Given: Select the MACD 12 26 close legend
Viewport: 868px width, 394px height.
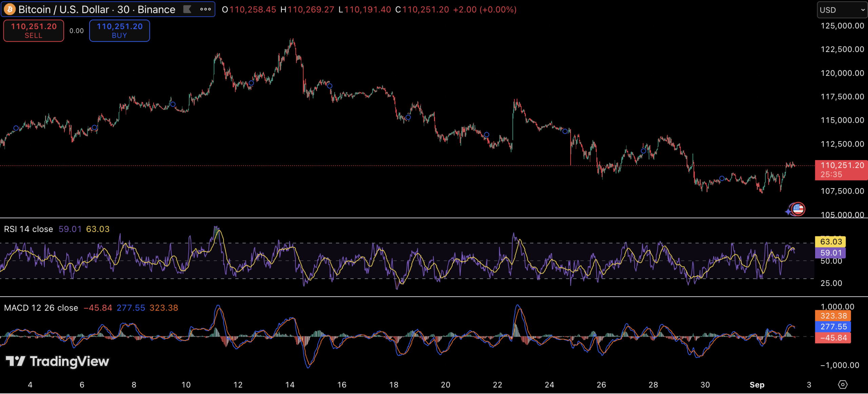Looking at the screenshot, I should pos(41,308).
